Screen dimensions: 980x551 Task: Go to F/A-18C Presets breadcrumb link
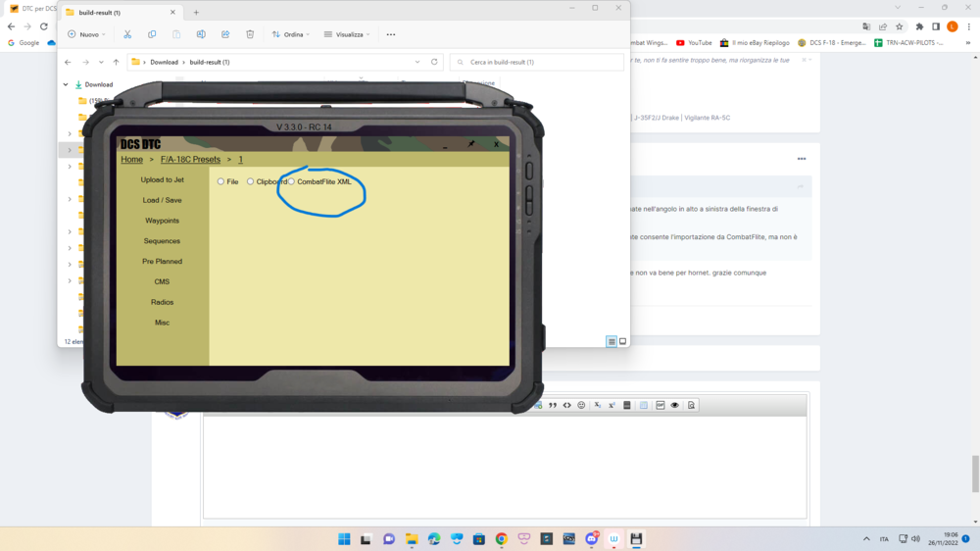[x=191, y=160]
